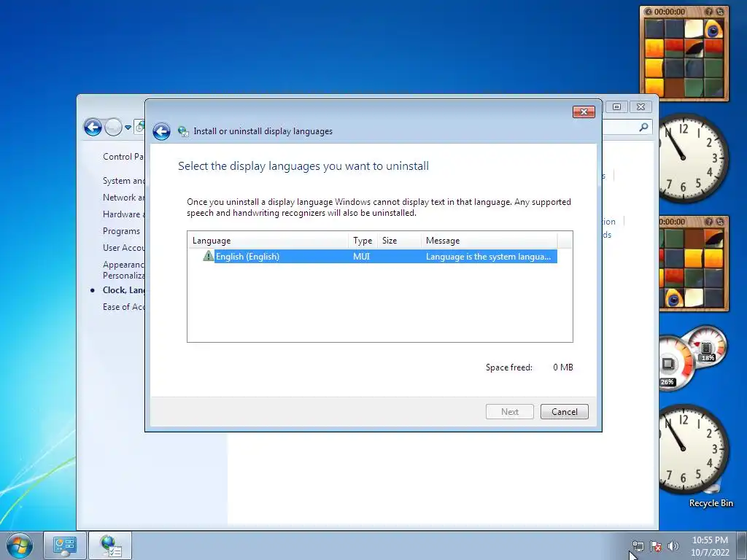Click warning icon beside English (English)
The image size is (747, 560).
click(208, 256)
